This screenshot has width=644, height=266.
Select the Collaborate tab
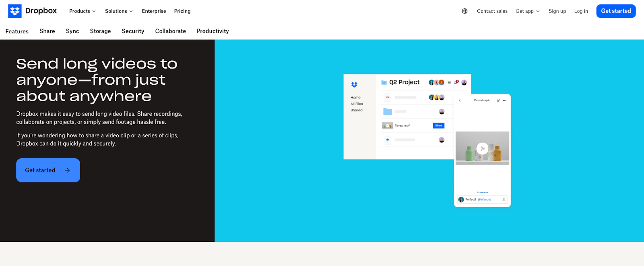point(171,31)
